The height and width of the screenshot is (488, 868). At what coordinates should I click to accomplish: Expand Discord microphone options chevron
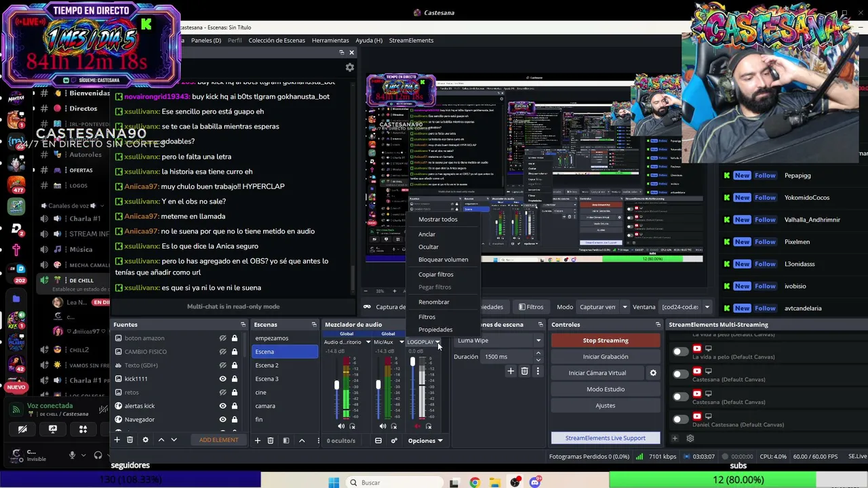83,455
